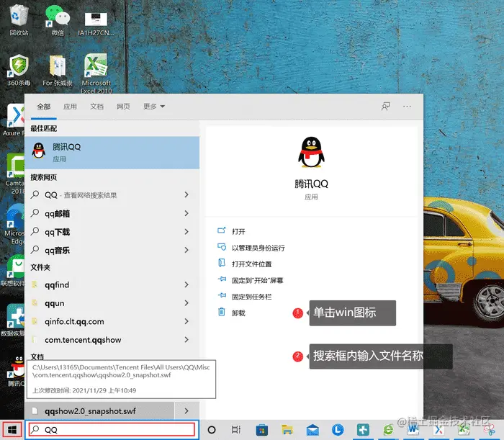
Task: Launch Microsoft Excel 2010 desktop shortcut
Action: pos(96,73)
